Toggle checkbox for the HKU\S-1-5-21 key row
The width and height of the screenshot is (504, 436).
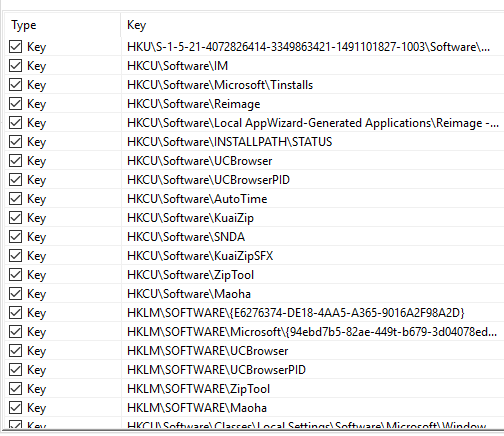coord(16,47)
